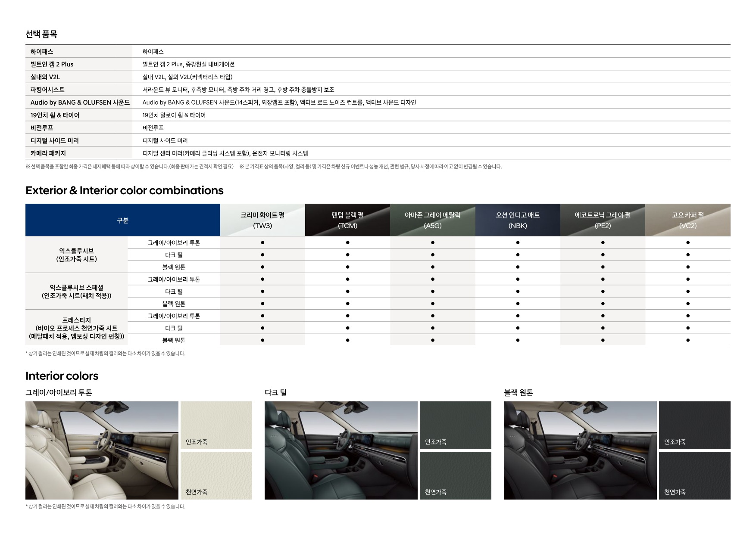
Task: Open the dark teal interior cabin photo
Action: point(341,450)
